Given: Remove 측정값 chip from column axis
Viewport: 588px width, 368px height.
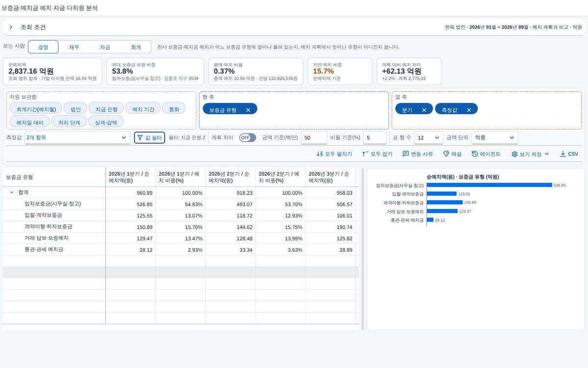Looking at the screenshot, I should pyautogui.click(x=469, y=110).
